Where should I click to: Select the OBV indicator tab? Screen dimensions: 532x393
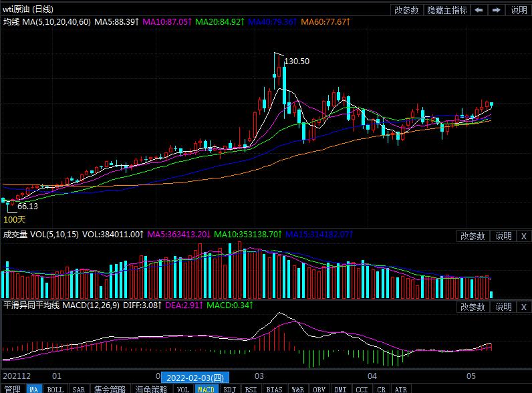[x=319, y=388]
